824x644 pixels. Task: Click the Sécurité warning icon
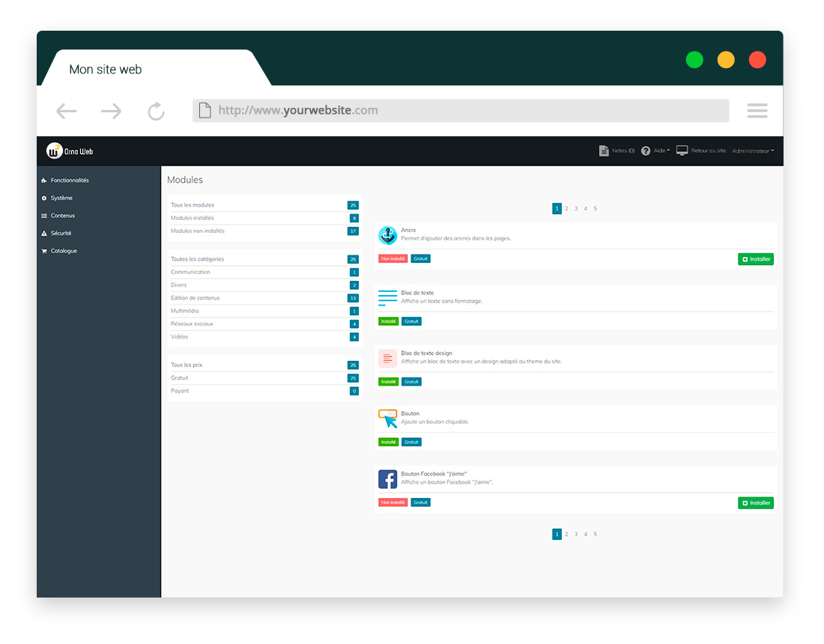pyautogui.click(x=44, y=233)
